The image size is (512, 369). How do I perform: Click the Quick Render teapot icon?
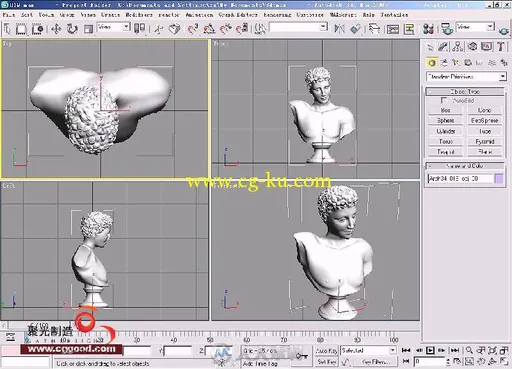[x=504, y=31]
